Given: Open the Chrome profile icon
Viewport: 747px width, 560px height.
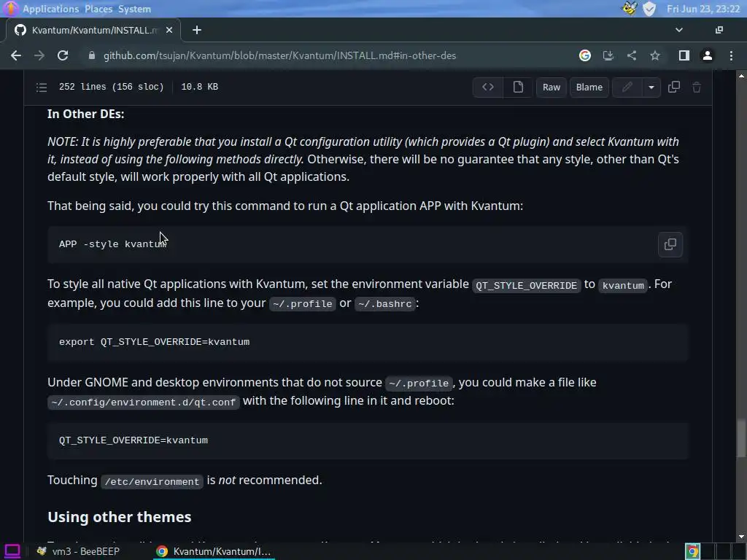Looking at the screenshot, I should pyautogui.click(x=708, y=55).
